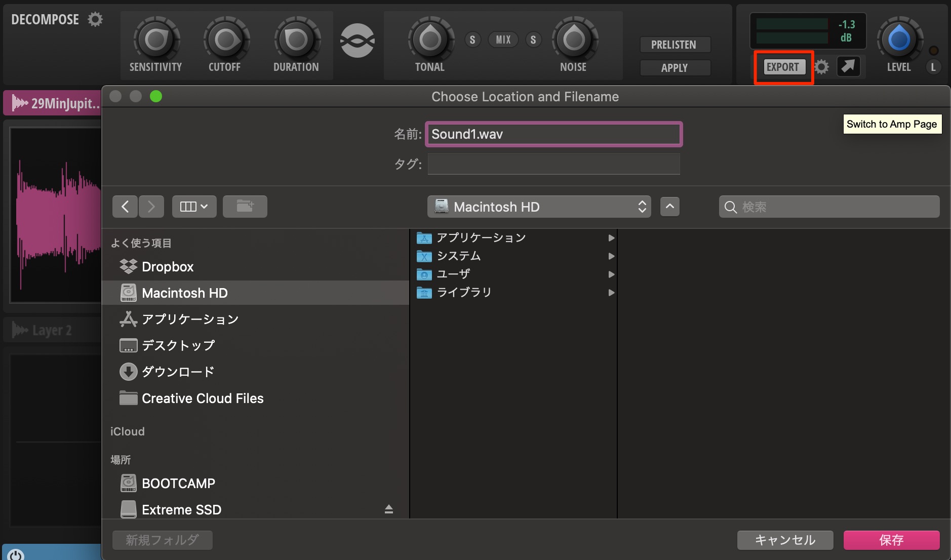This screenshot has height=560, width=951.
Task: Select Macintosh HD in the sidebar
Action: click(x=255, y=293)
